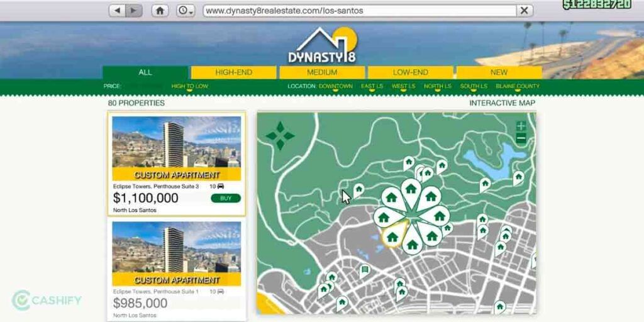Switch to the MEDIUM tab
The image size is (644, 322).
tap(322, 72)
